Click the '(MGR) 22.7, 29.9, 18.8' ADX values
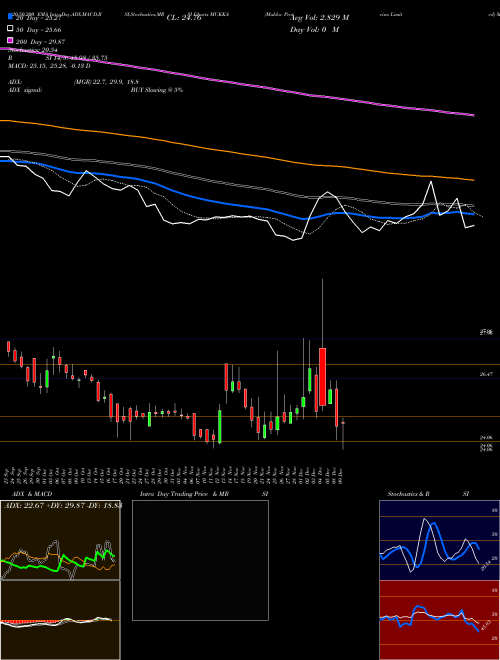Image resolution: width=500 pixels, height=660 pixels. 106,82
